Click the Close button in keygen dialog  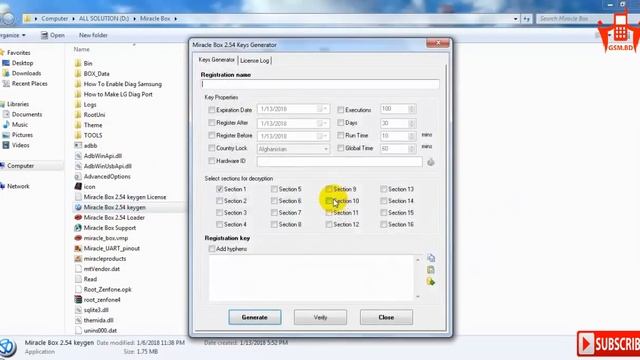[386, 317]
